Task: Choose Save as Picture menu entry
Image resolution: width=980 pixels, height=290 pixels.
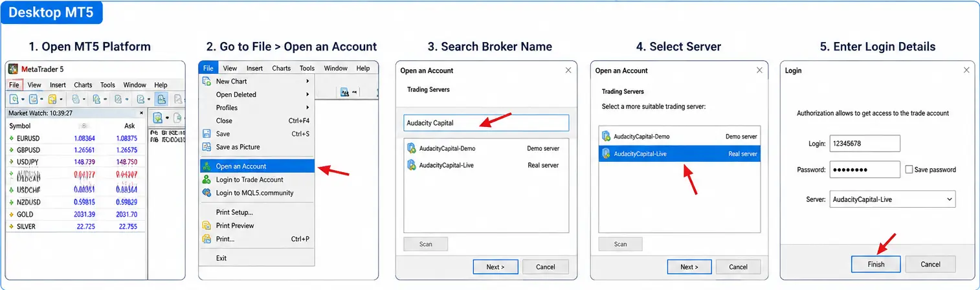Action: [x=256, y=147]
